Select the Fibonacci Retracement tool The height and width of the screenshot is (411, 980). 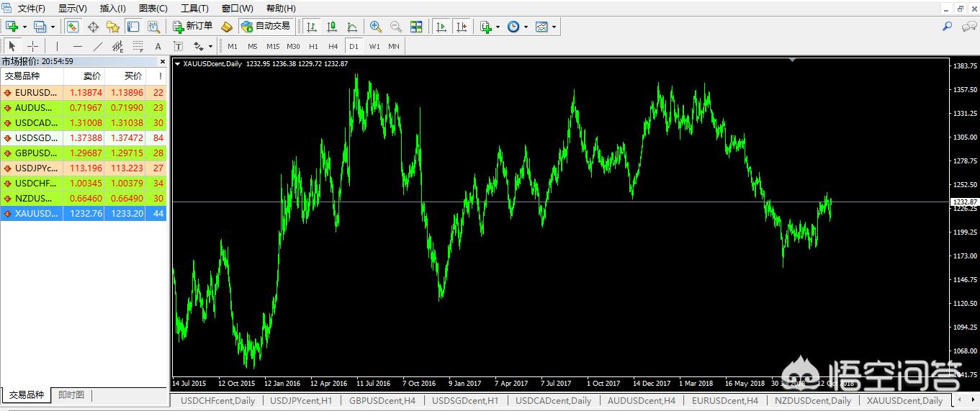(138, 46)
